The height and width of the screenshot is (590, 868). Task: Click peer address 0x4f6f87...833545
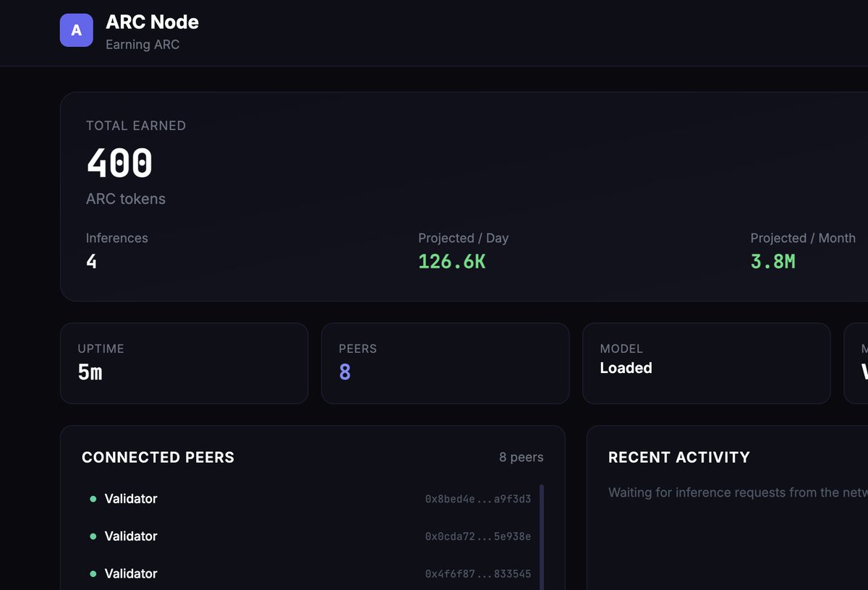[478, 574]
